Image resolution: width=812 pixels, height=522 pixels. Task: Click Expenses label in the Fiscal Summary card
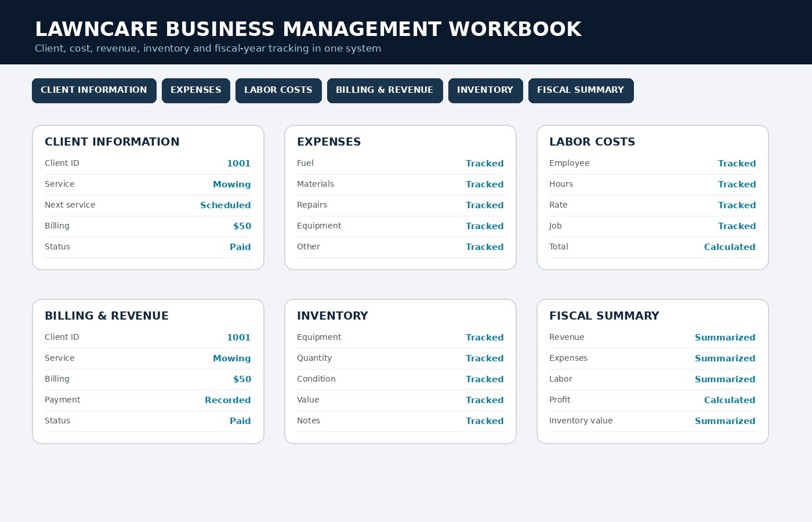coord(568,358)
